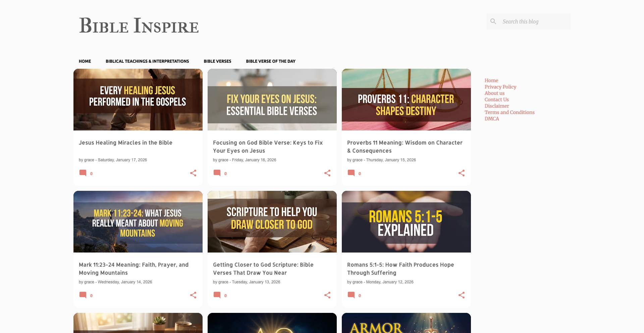Visit the Terms and Conditions page
The width and height of the screenshot is (644, 333).
coord(509,112)
